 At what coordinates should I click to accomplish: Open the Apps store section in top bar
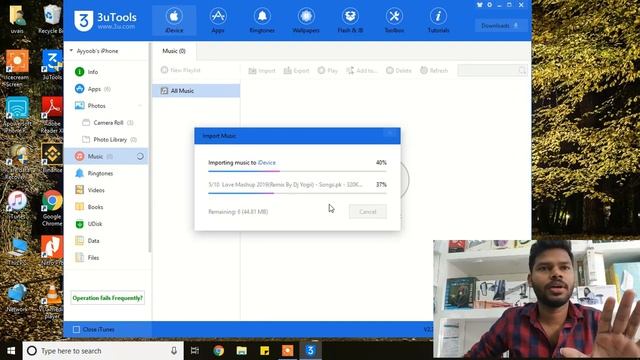pos(218,20)
